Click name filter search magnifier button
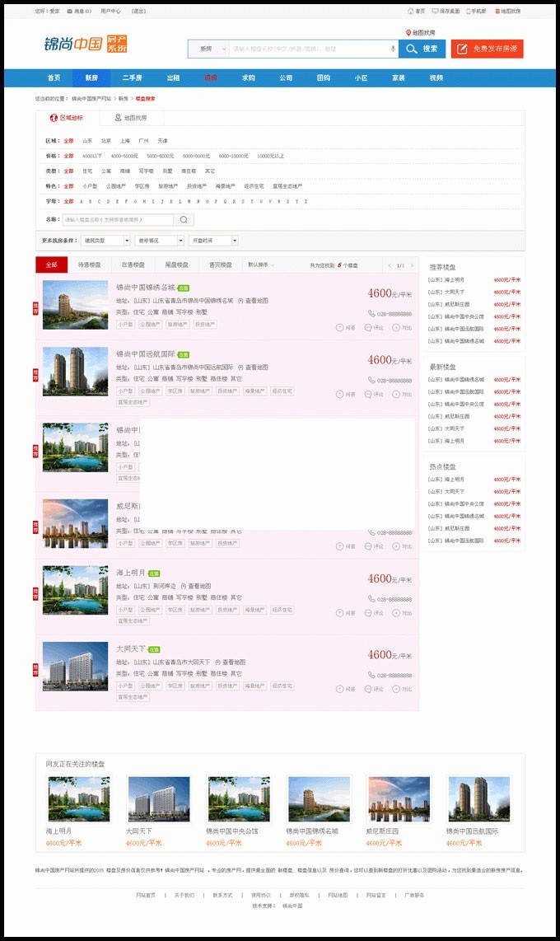The height and width of the screenshot is (941, 560). [x=184, y=220]
